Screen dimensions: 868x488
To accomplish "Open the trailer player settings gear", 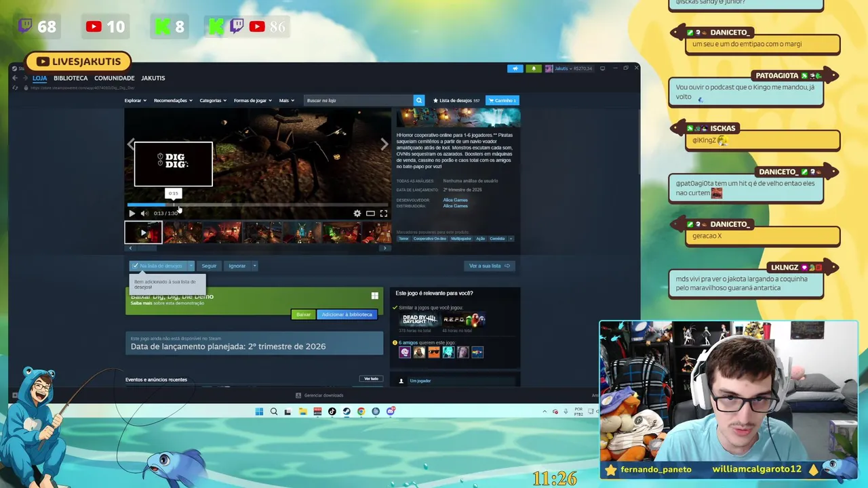I will (x=357, y=213).
